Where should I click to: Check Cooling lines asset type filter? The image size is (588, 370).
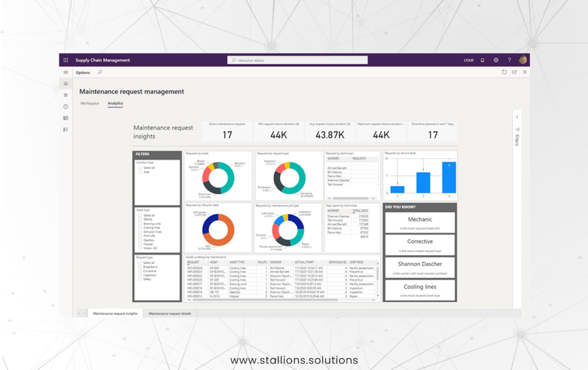[x=140, y=228]
